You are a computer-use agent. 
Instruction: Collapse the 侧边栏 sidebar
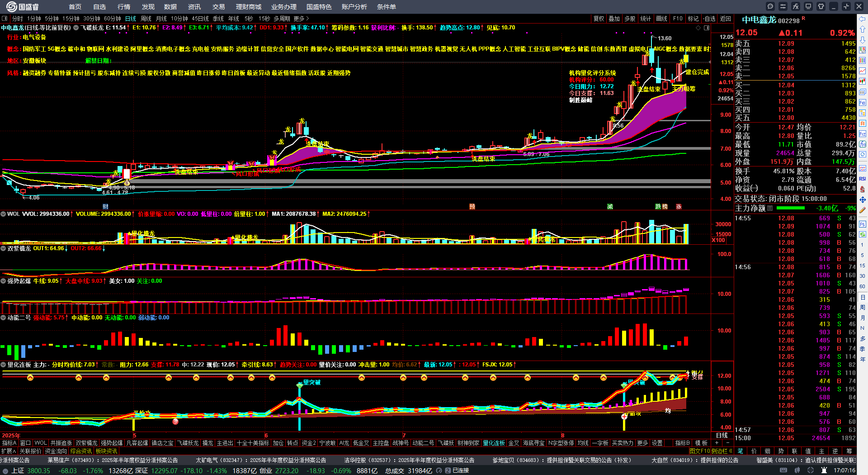pos(722,451)
